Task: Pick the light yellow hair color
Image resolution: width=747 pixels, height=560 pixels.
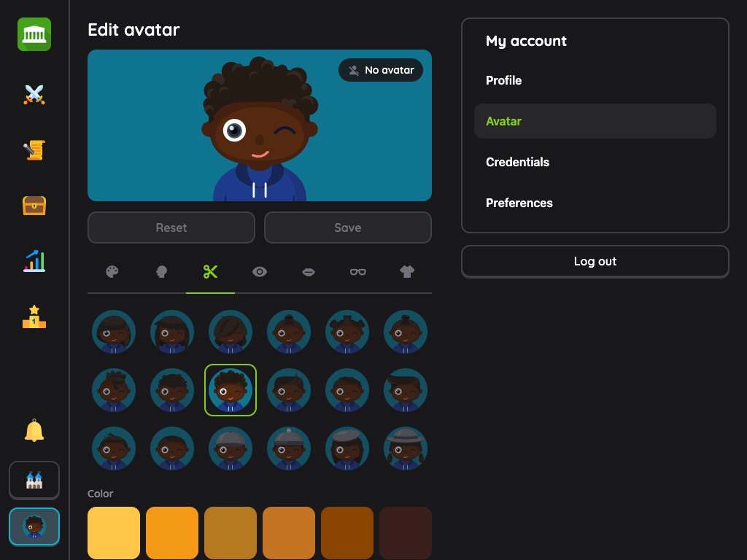Action: (x=114, y=533)
